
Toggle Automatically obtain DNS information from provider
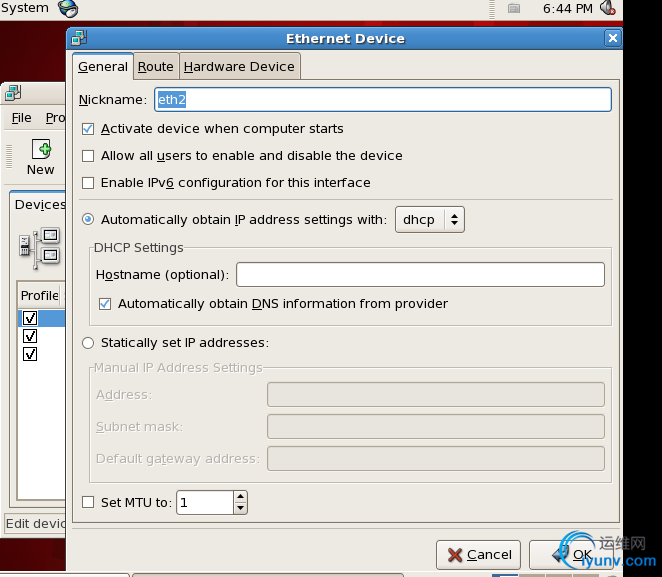click(105, 304)
